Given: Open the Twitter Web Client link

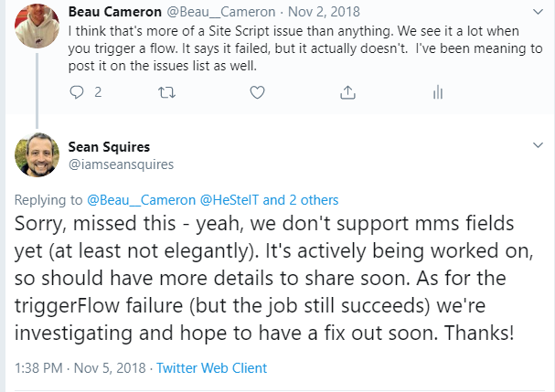Looking at the screenshot, I should (x=211, y=368).
